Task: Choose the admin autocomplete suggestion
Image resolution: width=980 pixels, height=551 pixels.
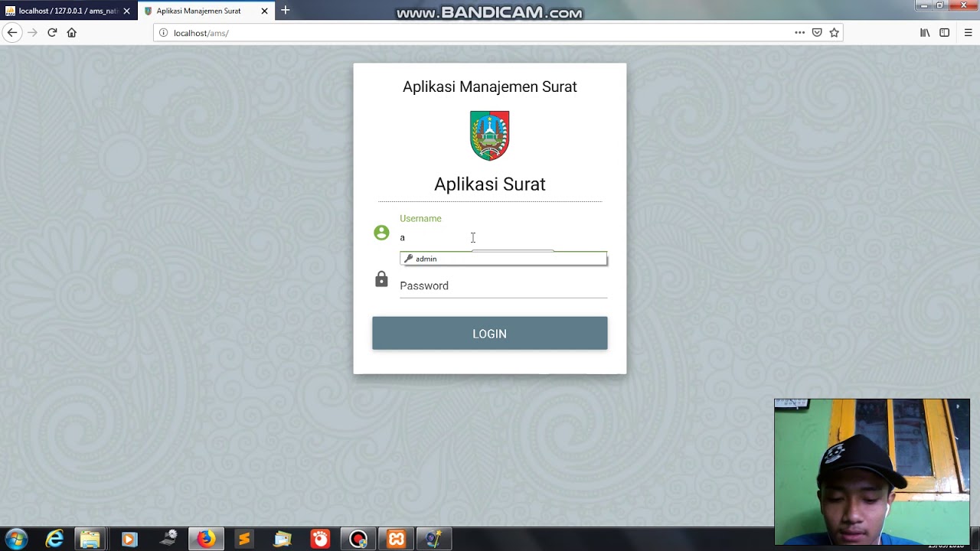Action: [x=503, y=259]
